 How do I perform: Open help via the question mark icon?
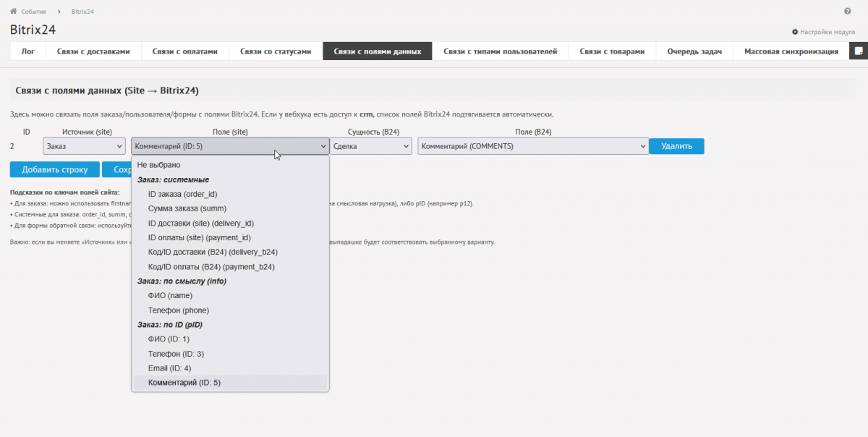(x=847, y=12)
